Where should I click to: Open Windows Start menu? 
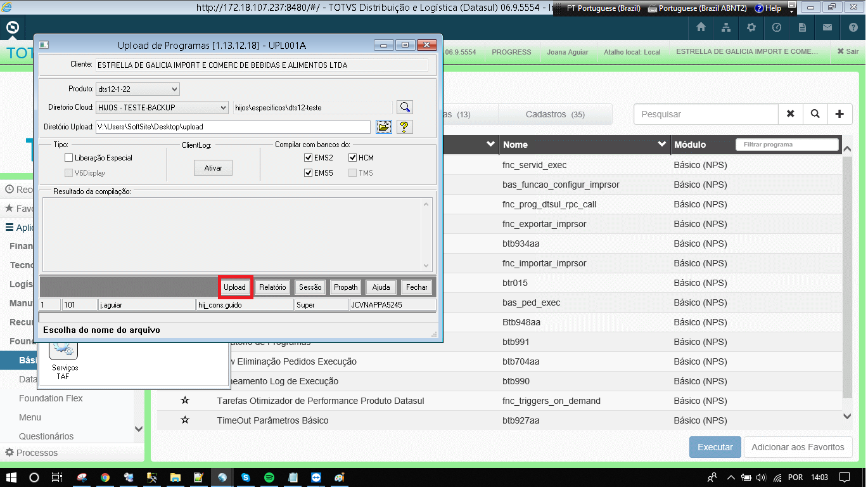11,477
